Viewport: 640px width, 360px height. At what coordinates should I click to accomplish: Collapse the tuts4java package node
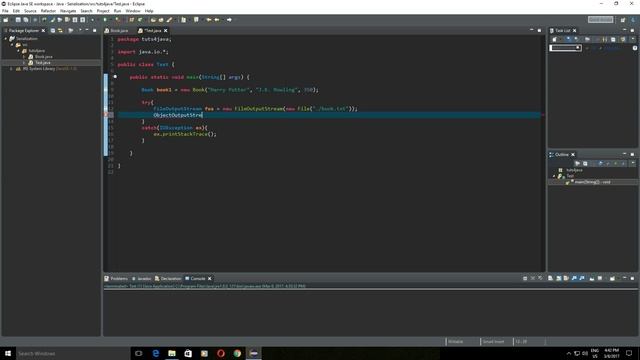pyautogui.click(x=18, y=51)
